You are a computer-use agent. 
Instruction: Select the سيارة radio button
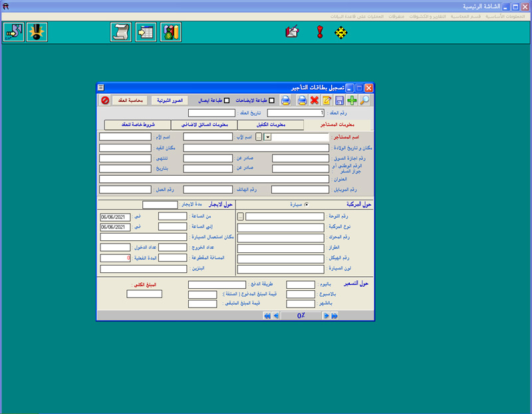[307, 205]
